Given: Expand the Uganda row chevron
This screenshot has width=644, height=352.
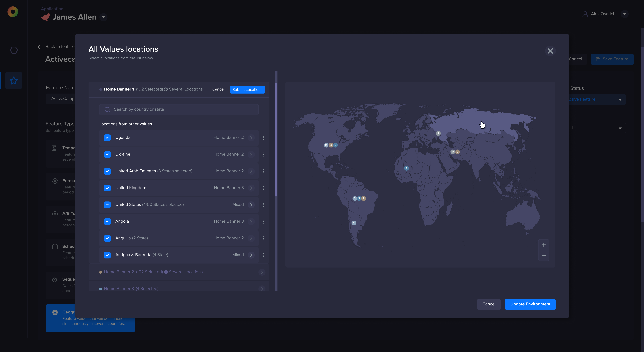Looking at the screenshot, I should tap(251, 138).
